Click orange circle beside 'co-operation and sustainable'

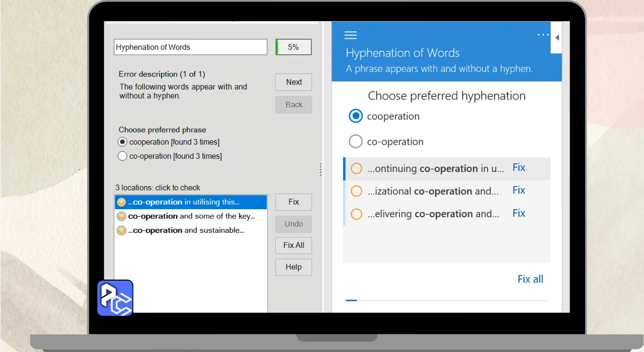121,230
